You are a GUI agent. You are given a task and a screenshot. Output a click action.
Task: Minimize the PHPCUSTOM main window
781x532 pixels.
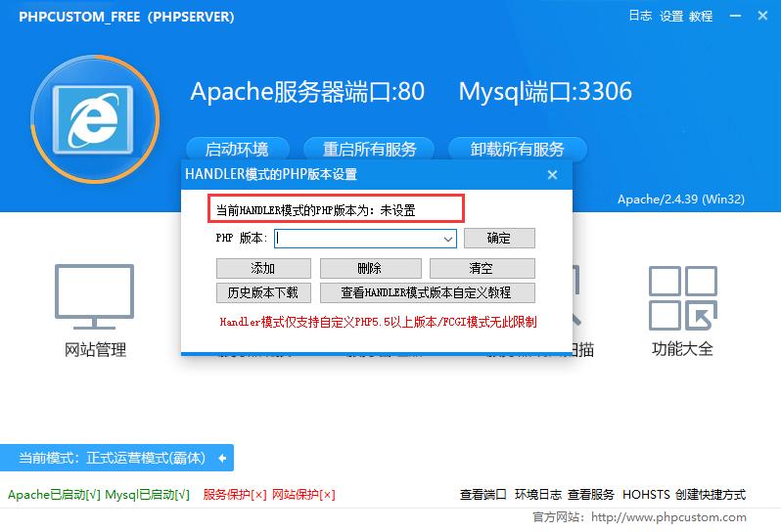[735, 16]
